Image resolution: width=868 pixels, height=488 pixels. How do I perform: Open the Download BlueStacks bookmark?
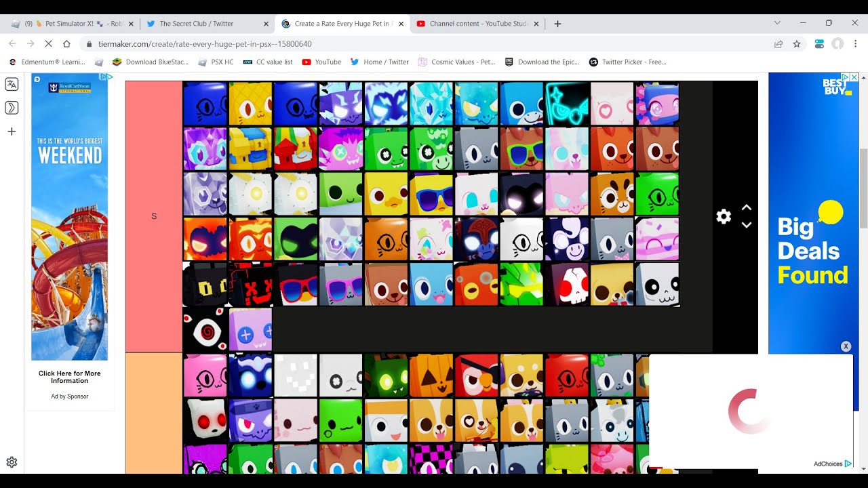151,62
